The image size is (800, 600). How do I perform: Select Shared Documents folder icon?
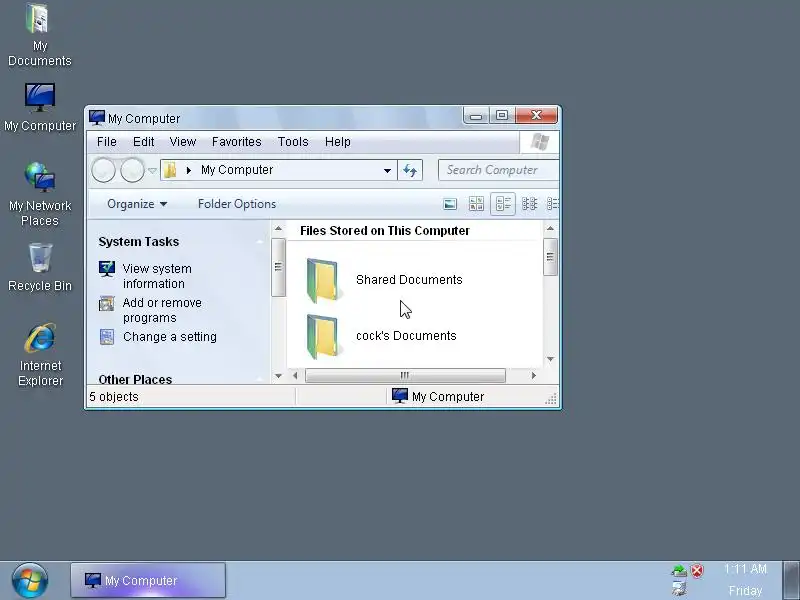point(322,280)
